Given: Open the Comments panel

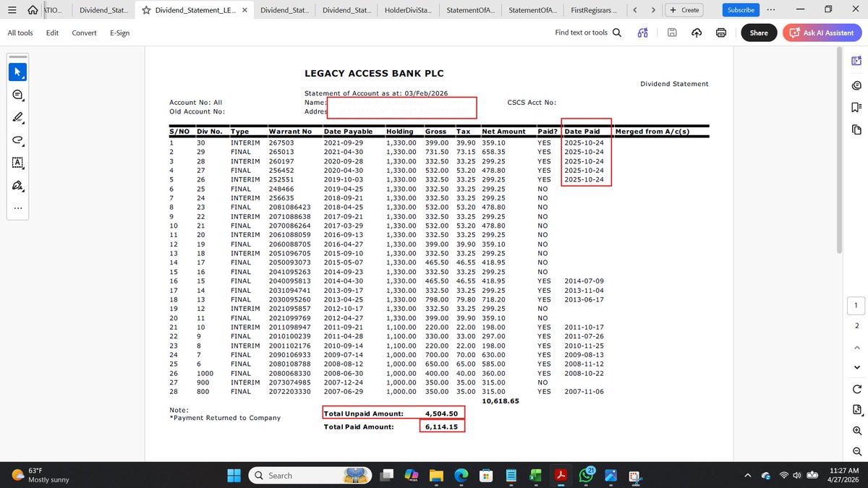Looking at the screenshot, I should tap(856, 85).
